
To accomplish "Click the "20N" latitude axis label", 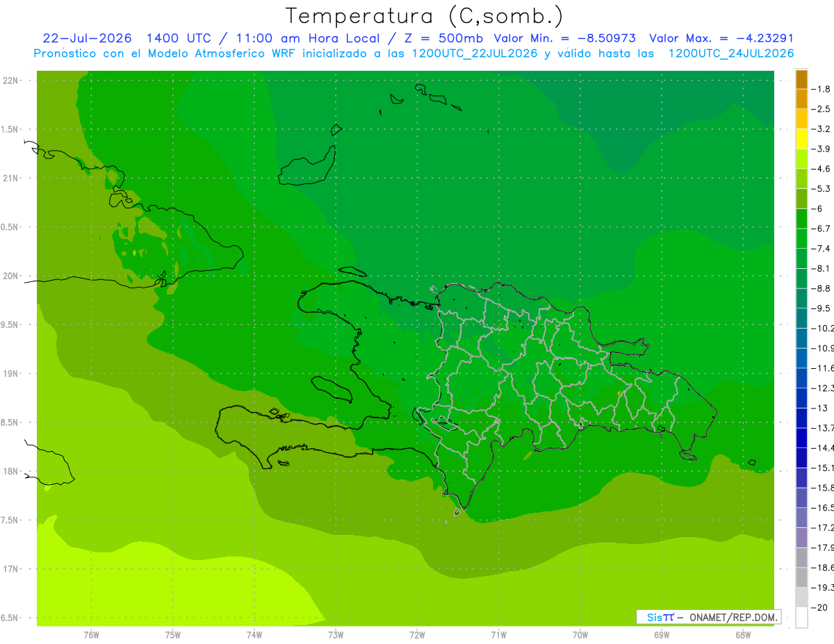I will (12, 276).
